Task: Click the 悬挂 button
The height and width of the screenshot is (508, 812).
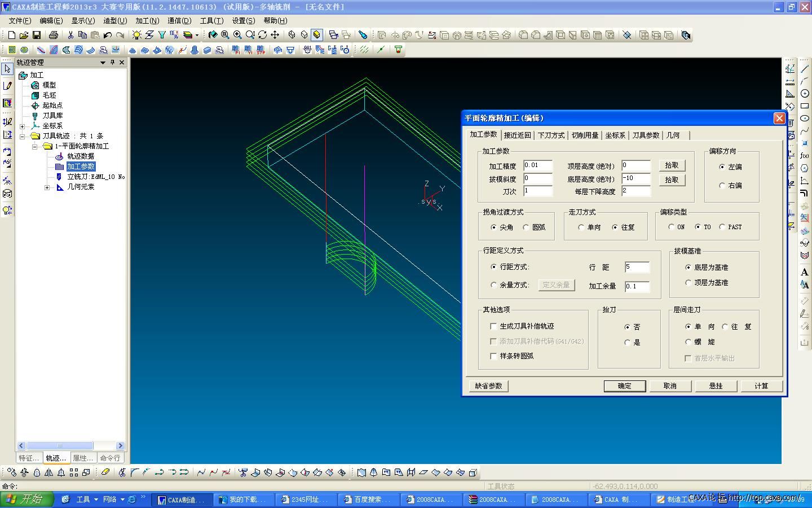Action: click(x=716, y=386)
